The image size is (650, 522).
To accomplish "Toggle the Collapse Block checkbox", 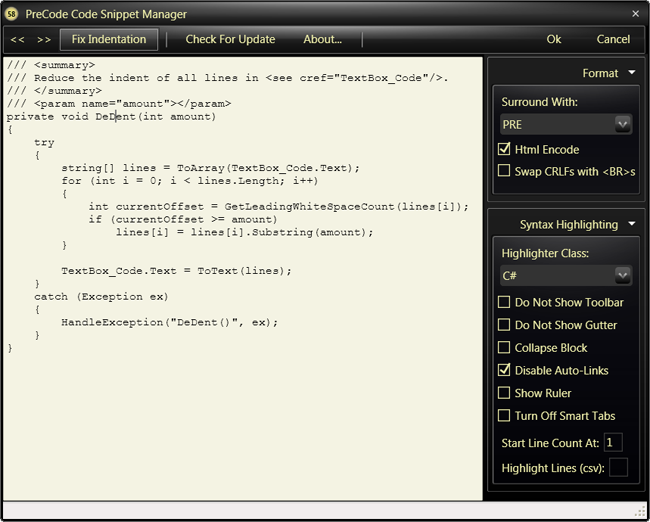I will 504,347.
